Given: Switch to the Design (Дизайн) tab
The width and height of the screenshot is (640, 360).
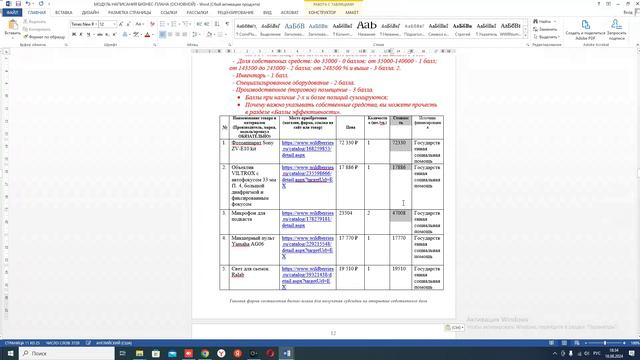Looking at the screenshot, I should pos(90,13).
